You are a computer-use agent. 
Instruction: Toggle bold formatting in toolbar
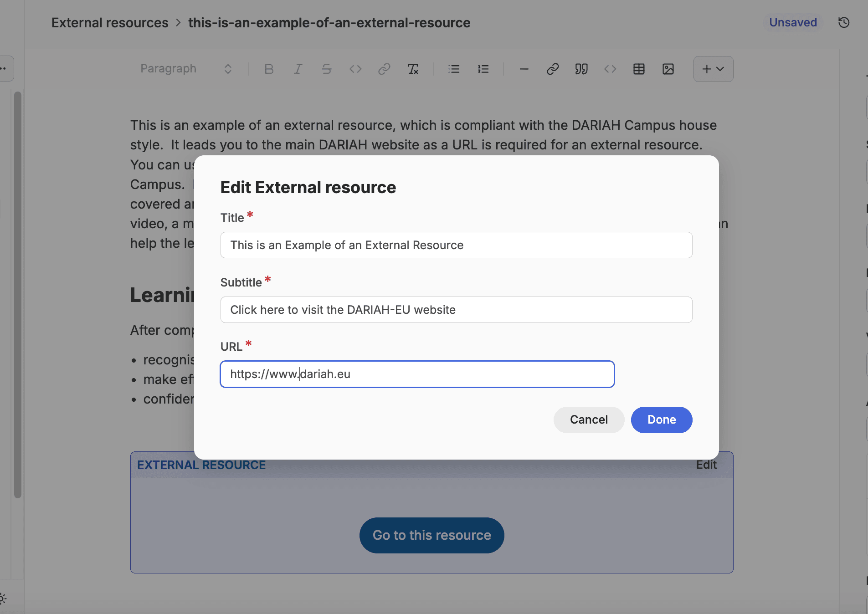click(269, 69)
